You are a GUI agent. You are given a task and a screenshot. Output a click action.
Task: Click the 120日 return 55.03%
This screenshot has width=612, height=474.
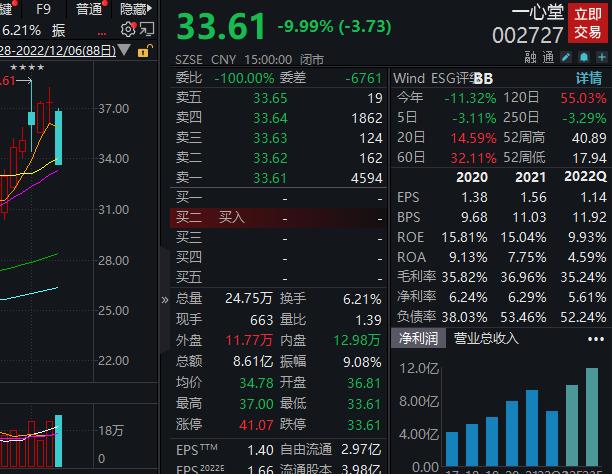pyautogui.click(x=583, y=98)
